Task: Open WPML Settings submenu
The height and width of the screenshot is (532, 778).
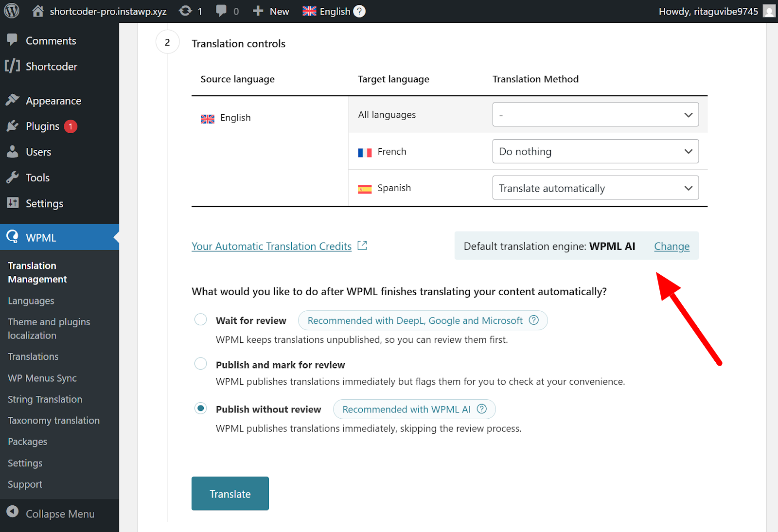Action: tap(25, 463)
